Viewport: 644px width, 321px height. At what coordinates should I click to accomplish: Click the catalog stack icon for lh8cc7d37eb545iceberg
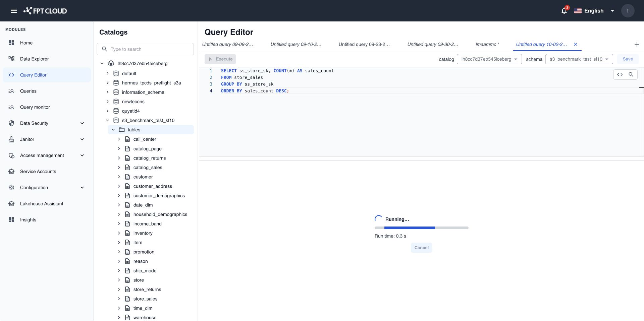[x=111, y=63]
